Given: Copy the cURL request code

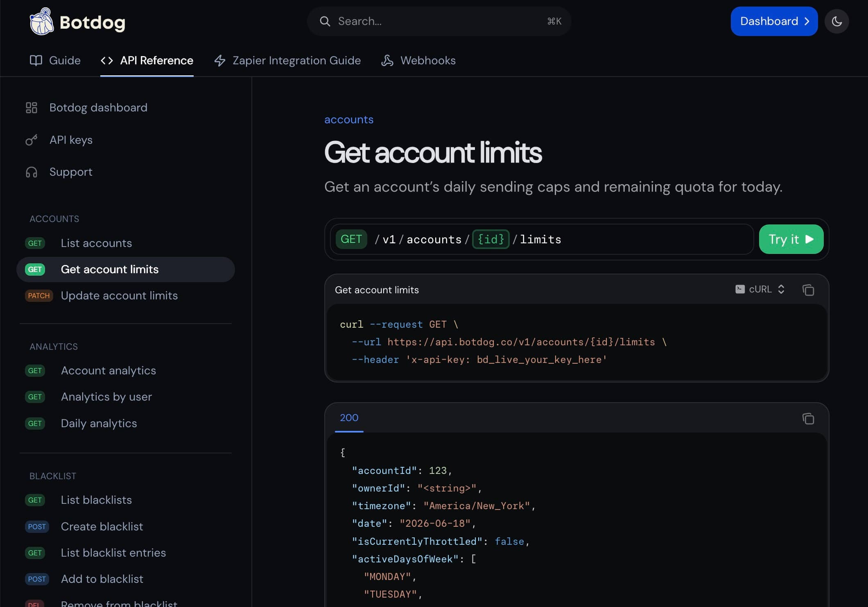Looking at the screenshot, I should pos(808,290).
